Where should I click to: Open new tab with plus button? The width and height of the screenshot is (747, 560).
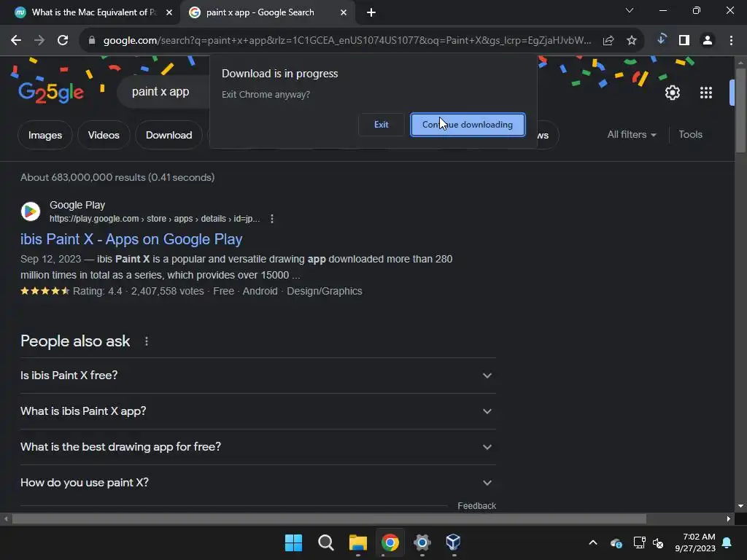pos(371,13)
